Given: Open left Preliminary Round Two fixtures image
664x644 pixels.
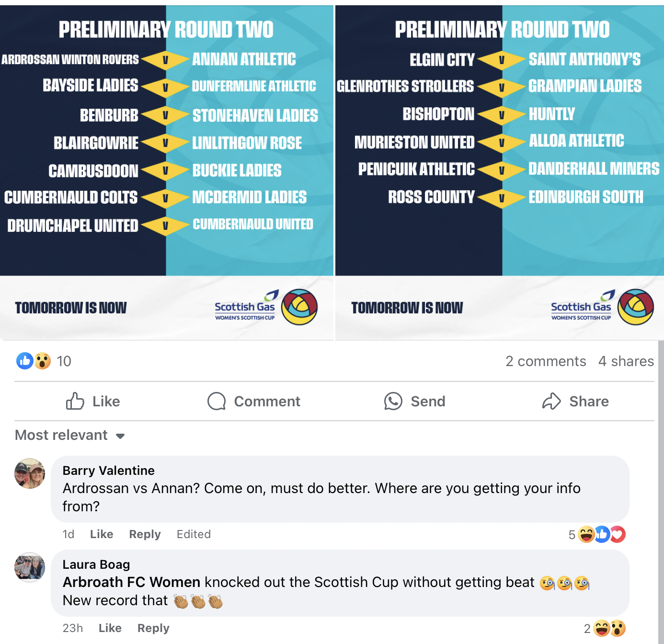Looking at the screenshot, I should (166, 172).
